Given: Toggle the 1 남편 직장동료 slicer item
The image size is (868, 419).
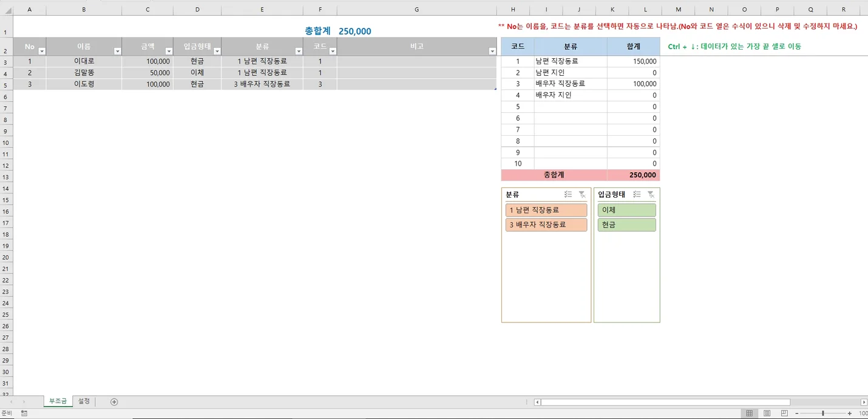Looking at the screenshot, I should (x=546, y=210).
